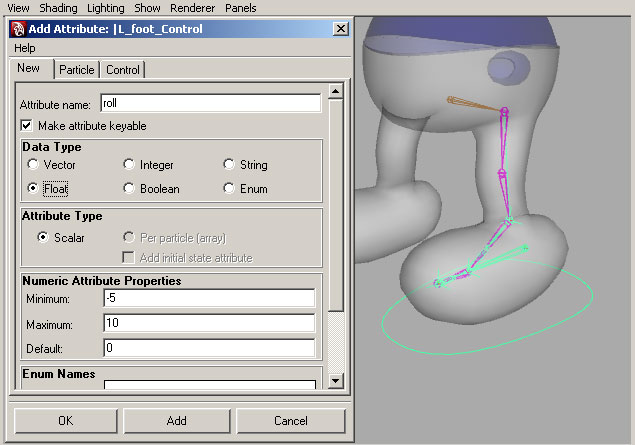This screenshot has width=635, height=445.
Task: Select the String data type option
Action: point(230,164)
